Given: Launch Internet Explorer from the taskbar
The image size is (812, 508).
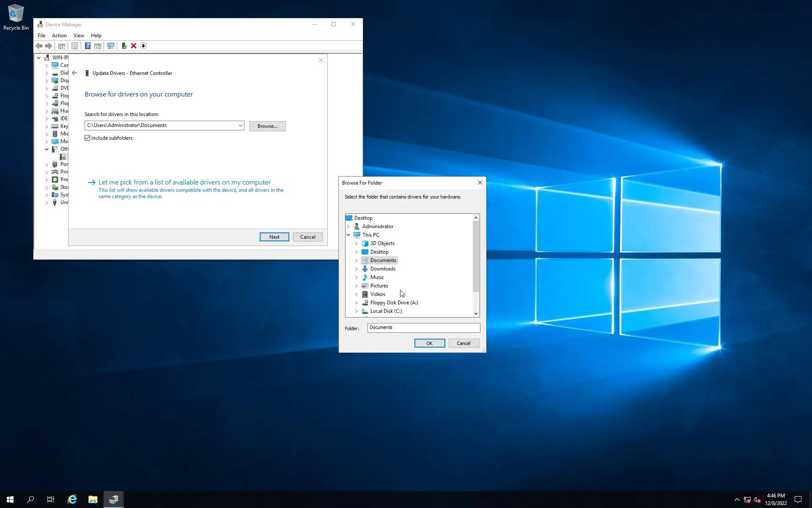Looking at the screenshot, I should [72, 500].
